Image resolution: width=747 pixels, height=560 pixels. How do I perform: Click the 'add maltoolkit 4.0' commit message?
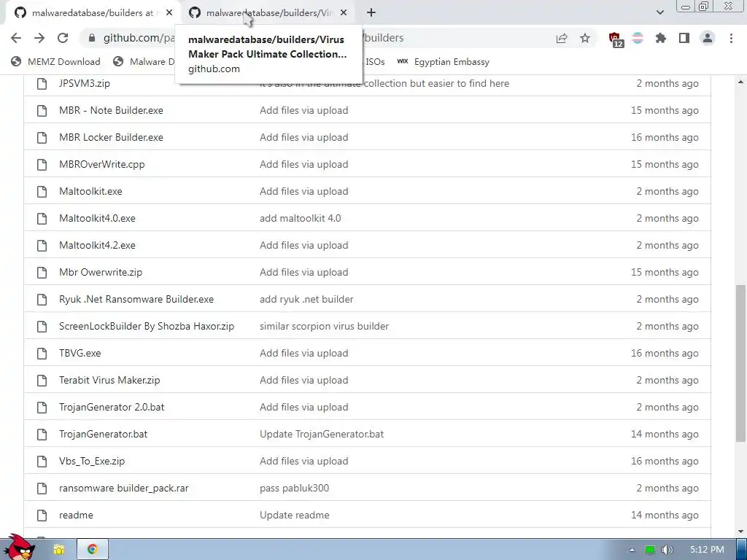(300, 218)
